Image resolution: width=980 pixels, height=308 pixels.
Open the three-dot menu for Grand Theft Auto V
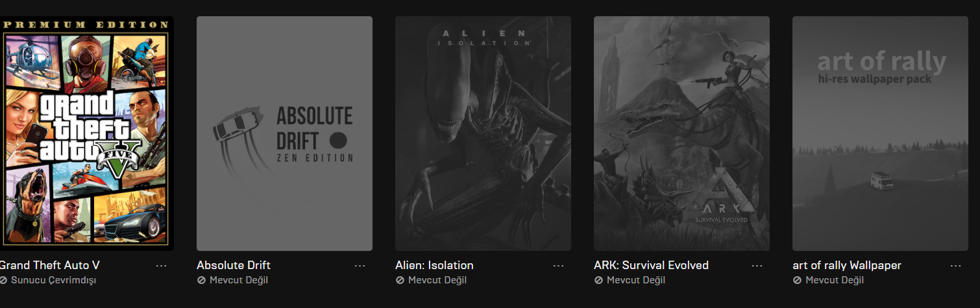pyautogui.click(x=161, y=266)
